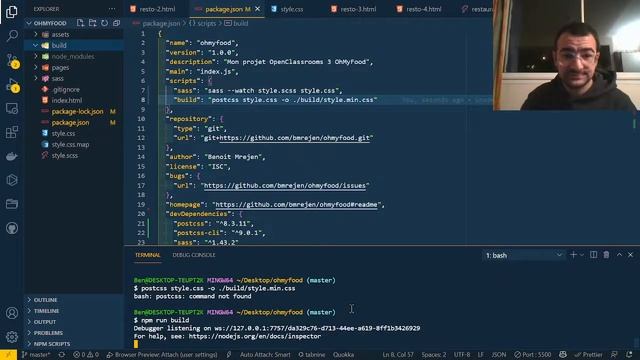640x360 pixels.
Task: Select the TERMINAL panel tab
Action: click(x=148, y=255)
